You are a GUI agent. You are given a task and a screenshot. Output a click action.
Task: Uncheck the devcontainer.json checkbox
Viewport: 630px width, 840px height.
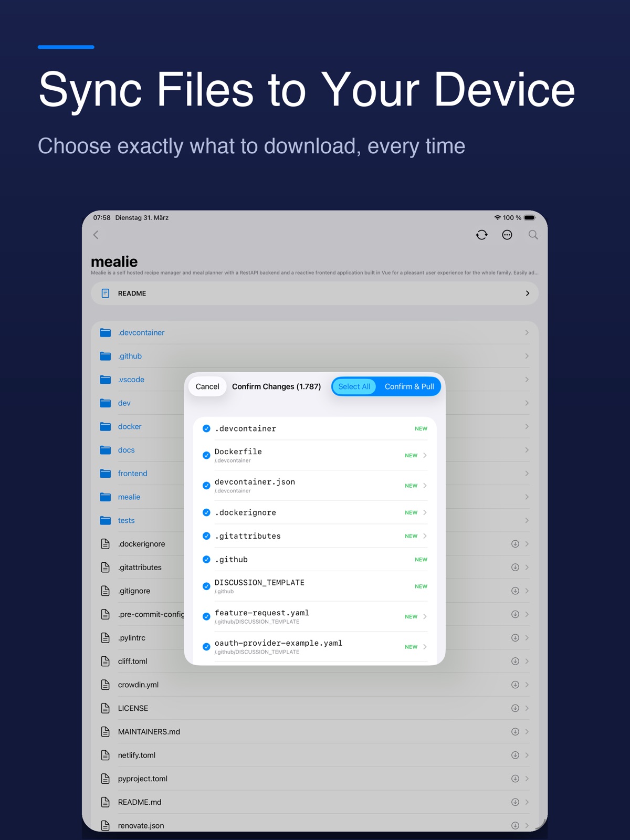click(x=206, y=486)
